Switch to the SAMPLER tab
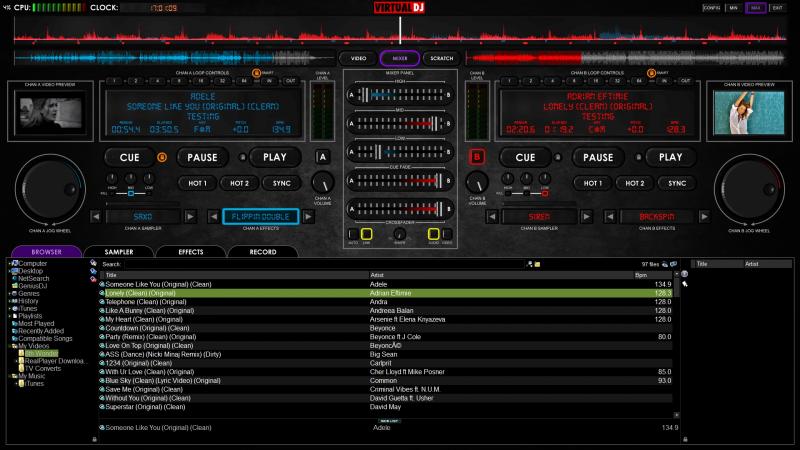The width and height of the screenshot is (800, 450). pyautogui.click(x=119, y=252)
